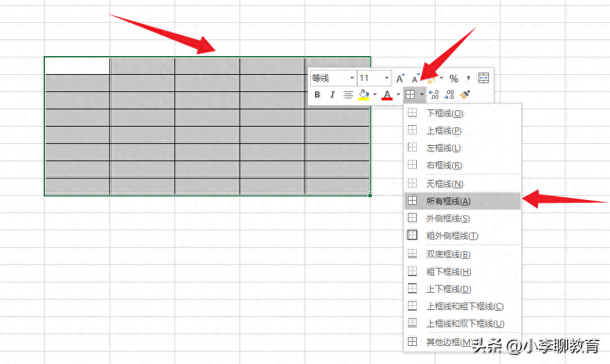Apply 粗下框线(H) thick bottom border
This screenshot has height=364, width=610.
pos(463,271)
